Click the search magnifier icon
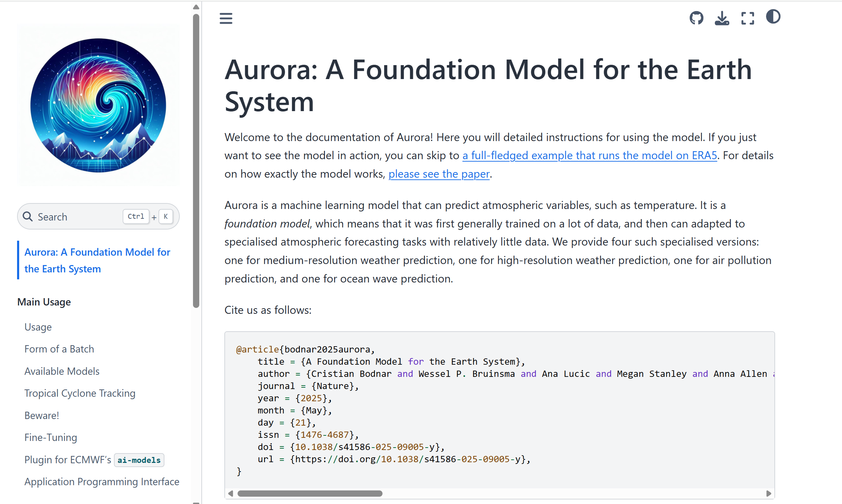This screenshot has width=842, height=504. coord(28,217)
